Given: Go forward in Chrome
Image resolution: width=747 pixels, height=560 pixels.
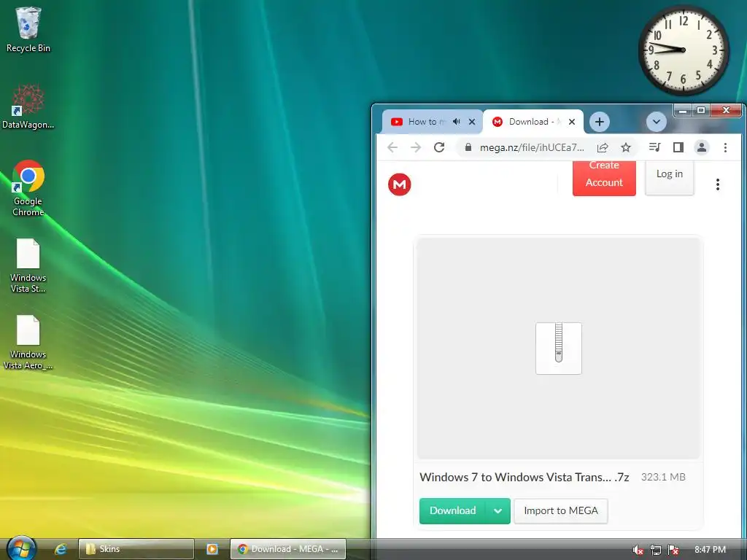Looking at the screenshot, I should pyautogui.click(x=416, y=147).
